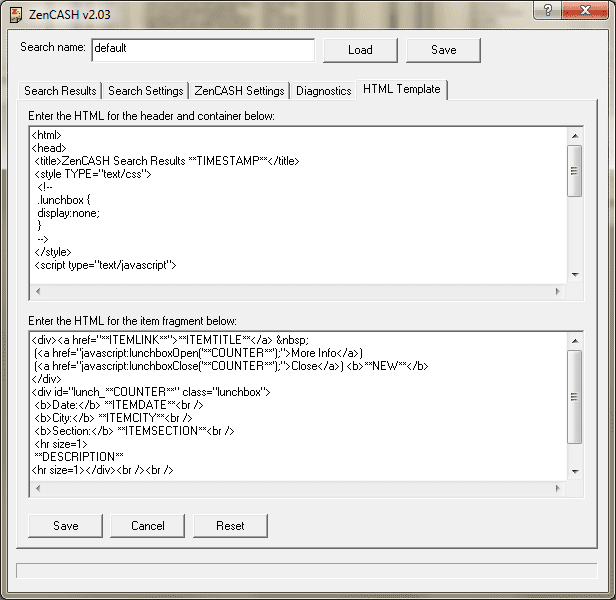This screenshot has height=600, width=616.
Task: Switch to the Search Results tab
Action: 61,90
